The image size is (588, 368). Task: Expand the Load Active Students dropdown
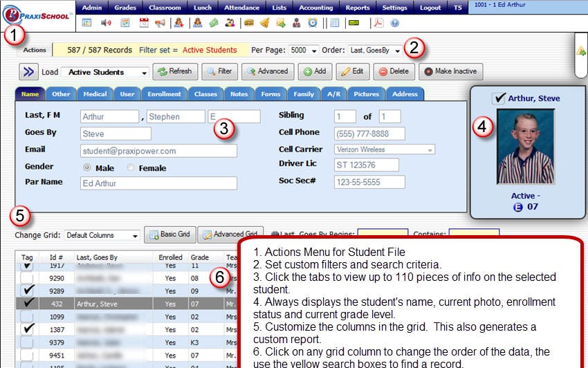104,72
